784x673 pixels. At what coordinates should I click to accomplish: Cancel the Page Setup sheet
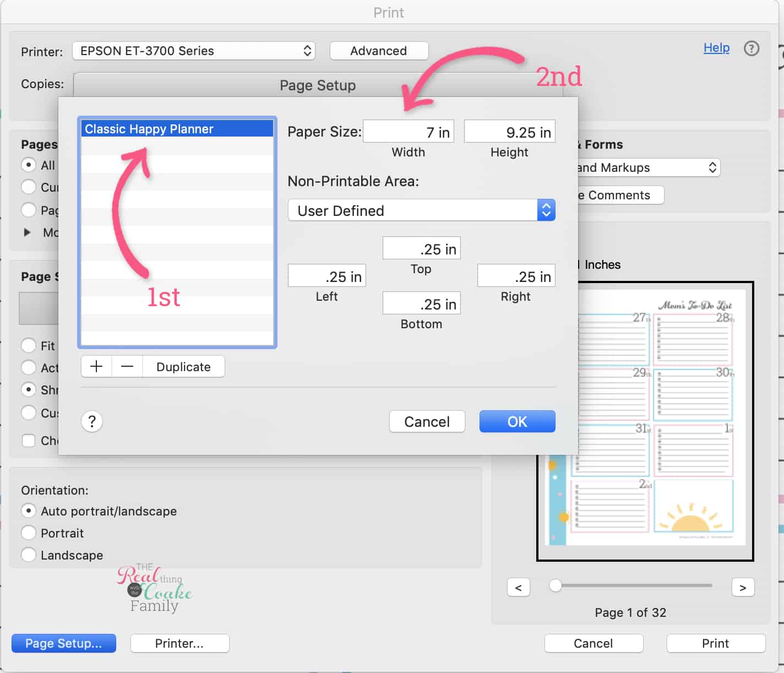pos(427,422)
